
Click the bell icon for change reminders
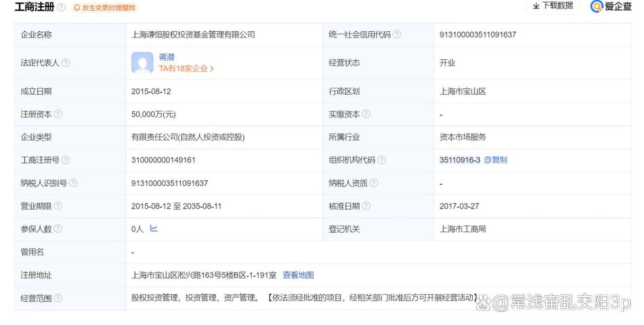[x=76, y=8]
